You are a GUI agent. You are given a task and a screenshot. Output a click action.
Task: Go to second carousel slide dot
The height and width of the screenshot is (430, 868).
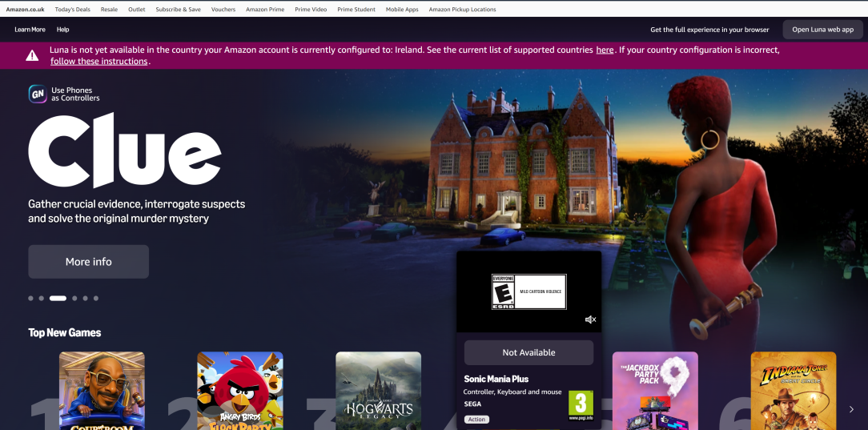coord(42,299)
